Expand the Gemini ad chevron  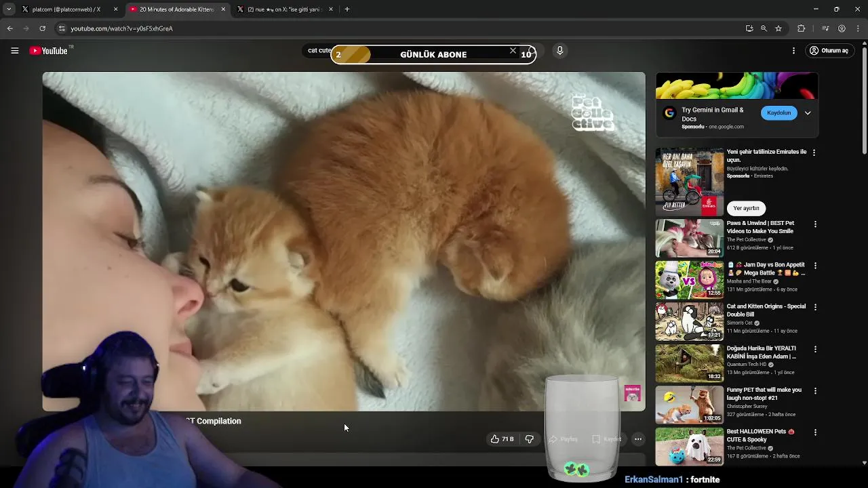point(808,113)
